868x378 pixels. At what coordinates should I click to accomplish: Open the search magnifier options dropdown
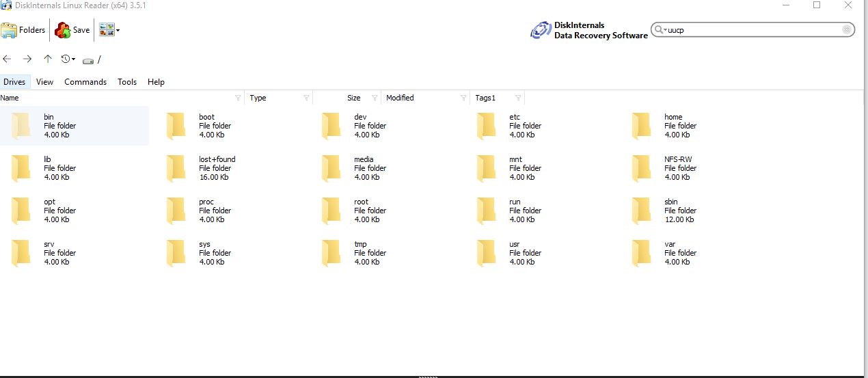660,30
